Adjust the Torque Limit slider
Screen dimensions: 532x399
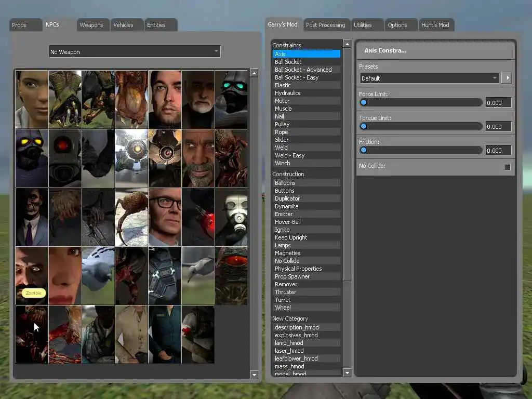coord(421,126)
